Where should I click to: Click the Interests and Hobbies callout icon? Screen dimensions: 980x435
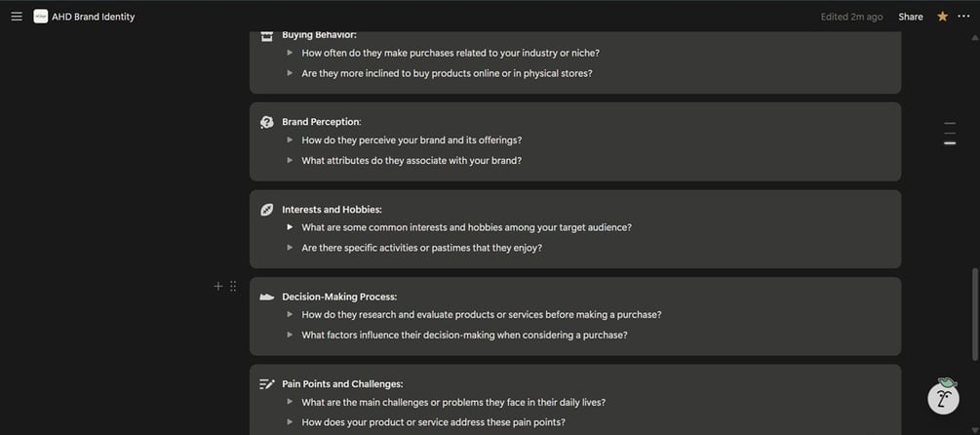pos(267,210)
